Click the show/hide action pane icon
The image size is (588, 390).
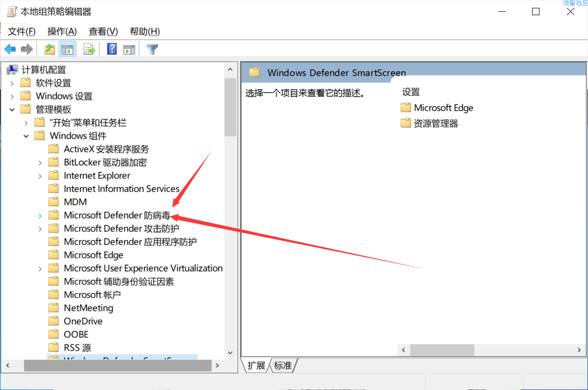click(x=129, y=49)
